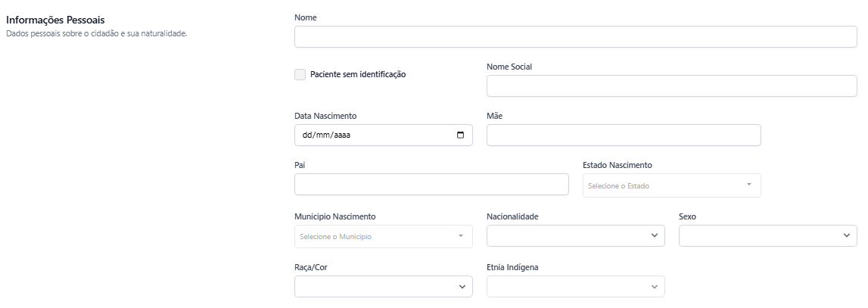Click the Municipio Nascimento label
The width and height of the screenshot is (868, 308).
[335, 216]
